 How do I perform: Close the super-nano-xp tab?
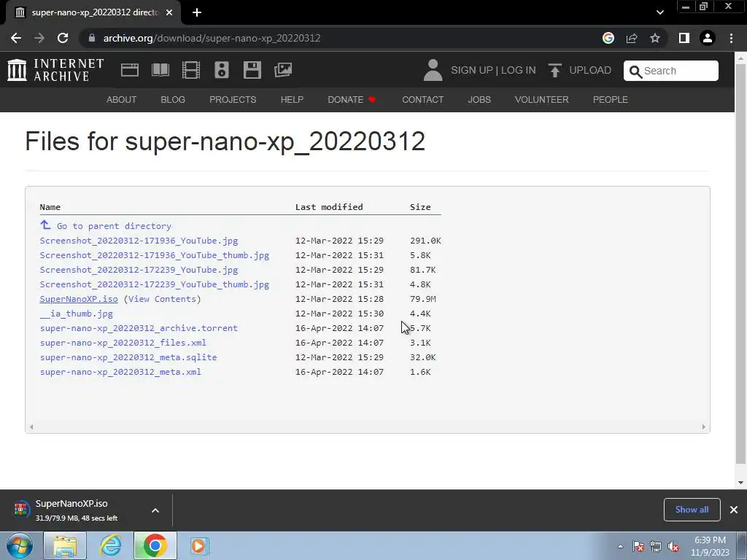[x=169, y=12]
